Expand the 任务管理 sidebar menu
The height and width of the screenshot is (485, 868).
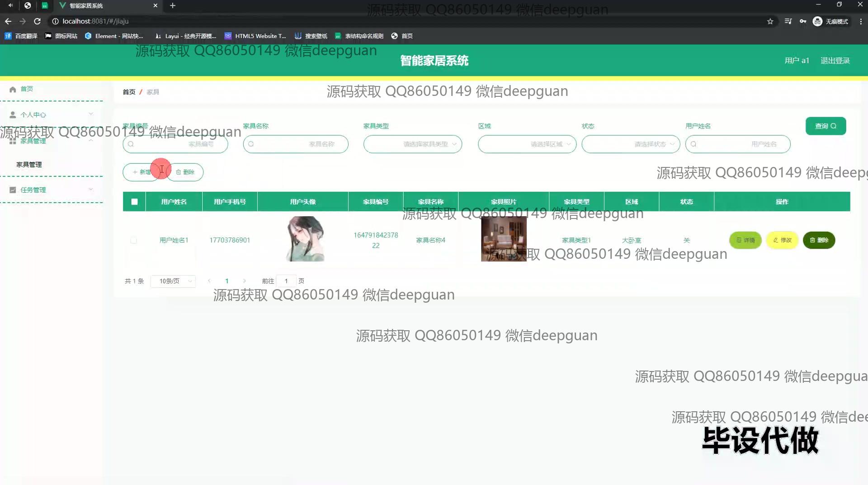(52, 190)
